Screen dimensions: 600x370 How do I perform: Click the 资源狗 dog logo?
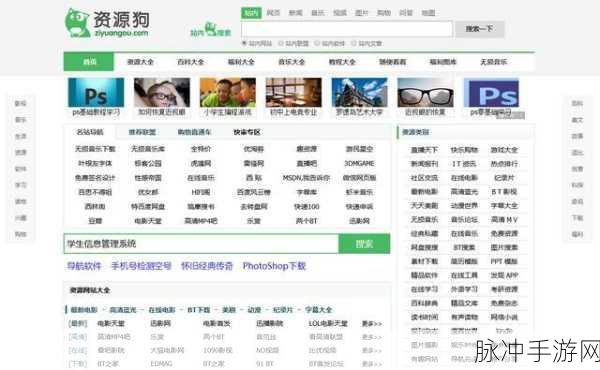click(x=107, y=23)
